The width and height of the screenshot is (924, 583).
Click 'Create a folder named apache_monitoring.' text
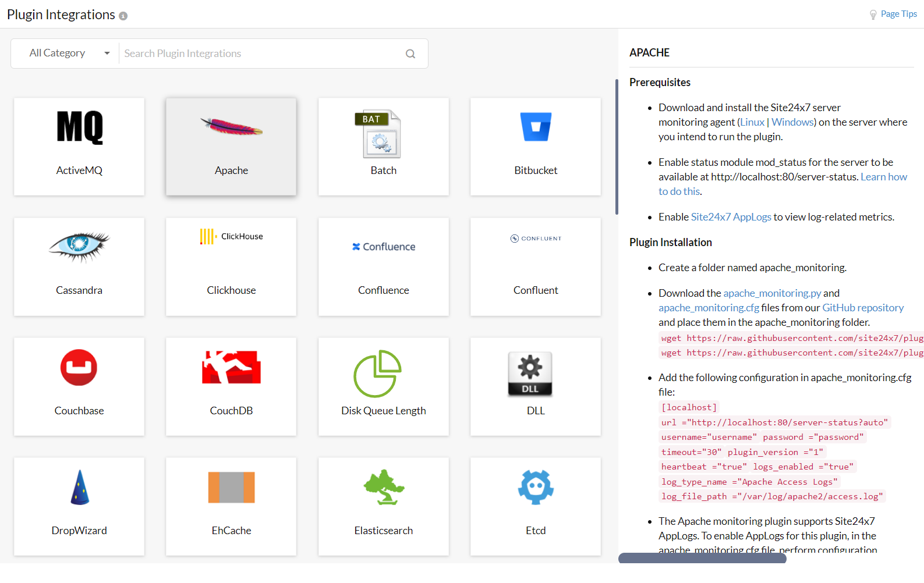point(753,268)
